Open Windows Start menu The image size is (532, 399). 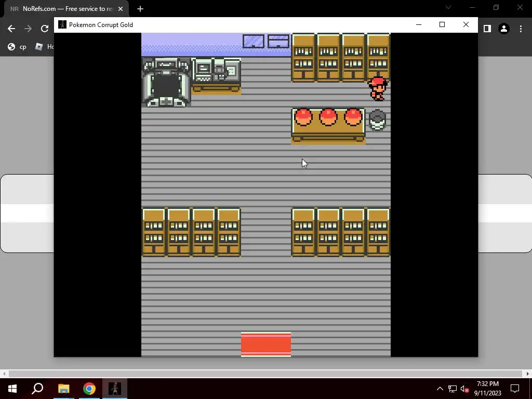click(x=12, y=389)
